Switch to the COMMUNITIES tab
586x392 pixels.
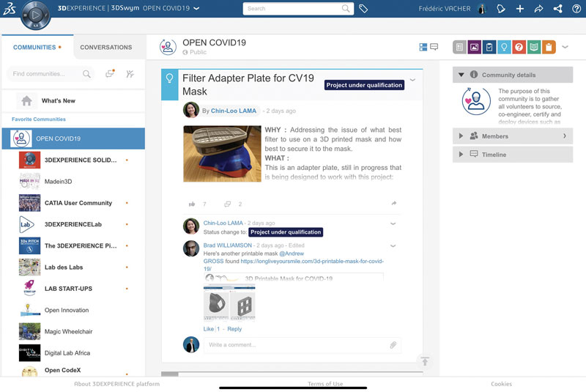(x=37, y=48)
